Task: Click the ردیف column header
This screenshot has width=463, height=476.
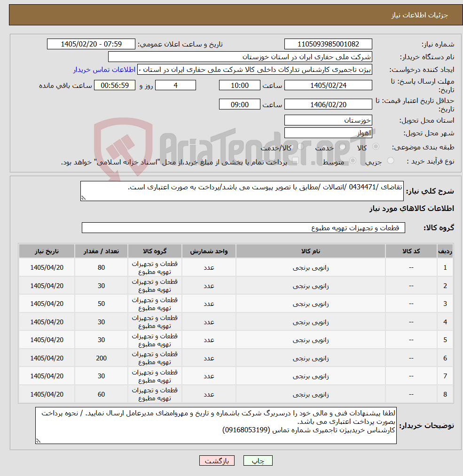Action: [x=445, y=251]
